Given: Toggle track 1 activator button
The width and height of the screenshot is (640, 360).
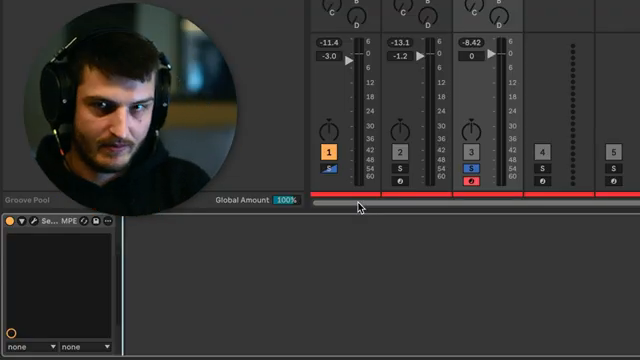Looking at the screenshot, I should (329, 152).
